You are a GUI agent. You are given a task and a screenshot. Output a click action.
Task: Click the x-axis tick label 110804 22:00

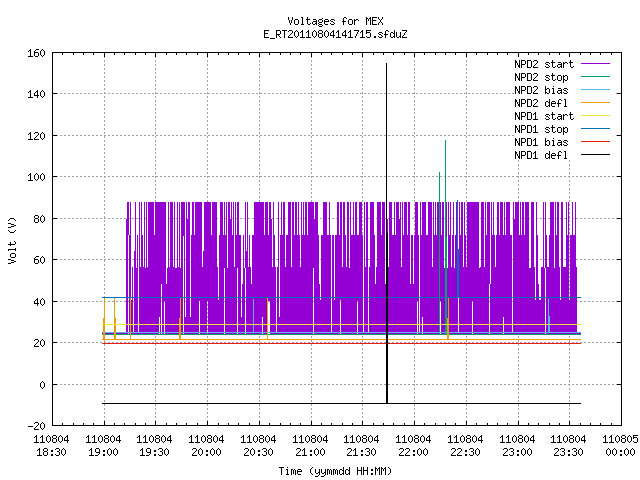pos(413,446)
